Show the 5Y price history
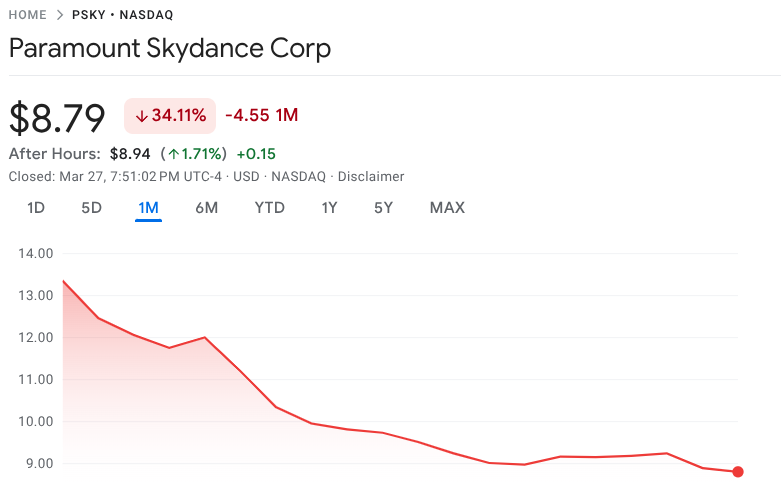The width and height of the screenshot is (781, 494). point(384,208)
